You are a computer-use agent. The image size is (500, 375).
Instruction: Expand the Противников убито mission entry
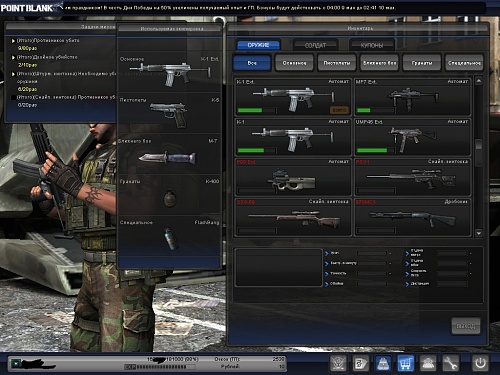tap(48, 40)
